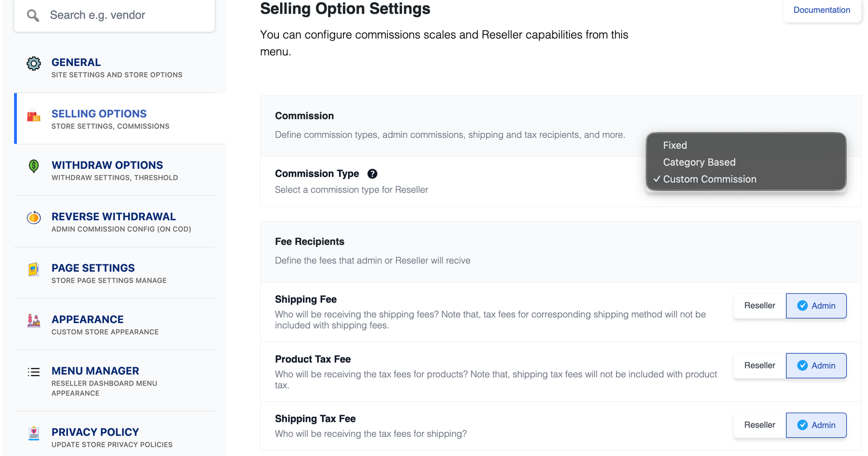Screen dimensions: 868x456
Task: Click the General gear icon
Action: 34,64
